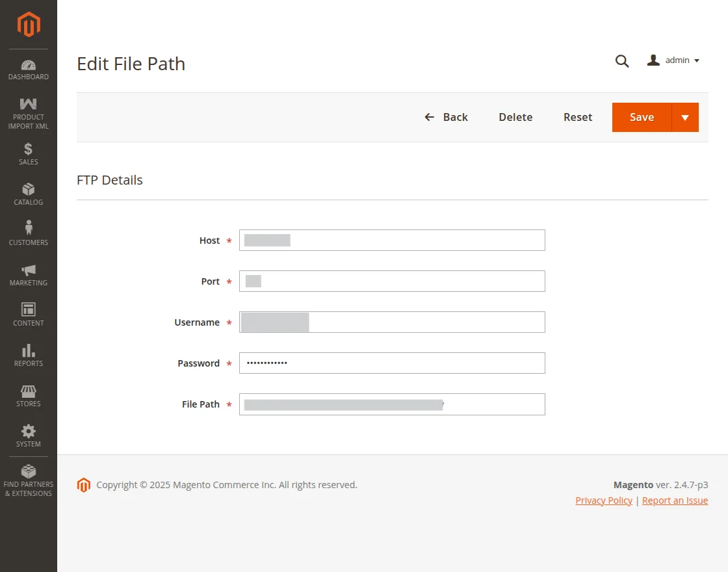Open the Catalog box icon
Image resolution: width=728 pixels, height=572 pixels.
[x=29, y=189]
